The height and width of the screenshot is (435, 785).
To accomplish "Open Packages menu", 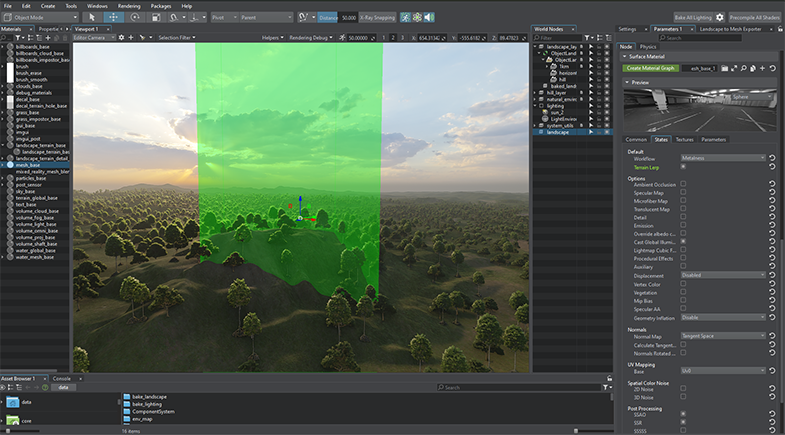I will coord(161,6).
